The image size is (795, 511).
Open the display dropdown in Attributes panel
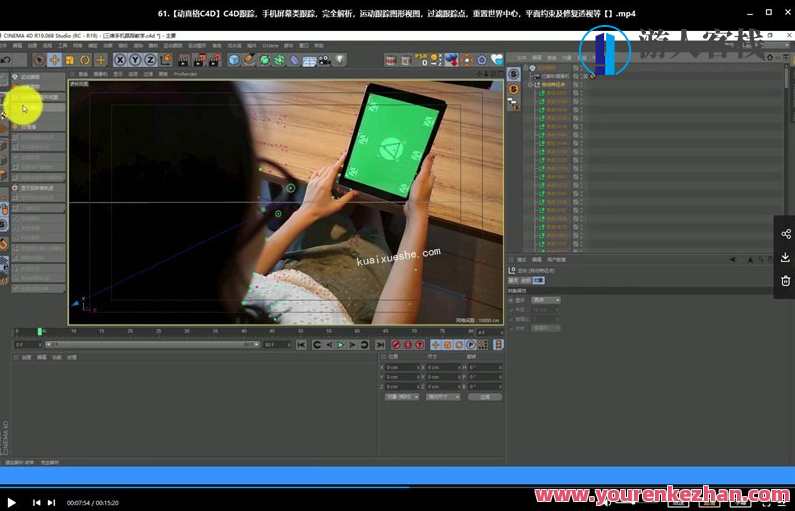[x=546, y=300]
